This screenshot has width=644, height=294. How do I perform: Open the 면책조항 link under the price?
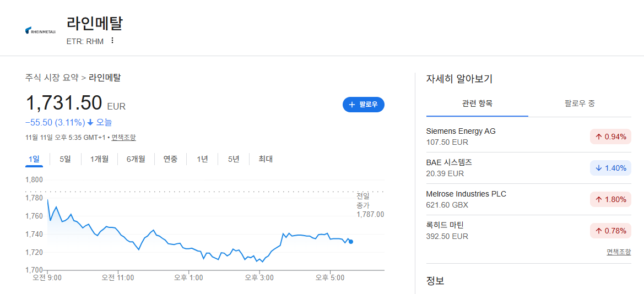tap(123, 137)
